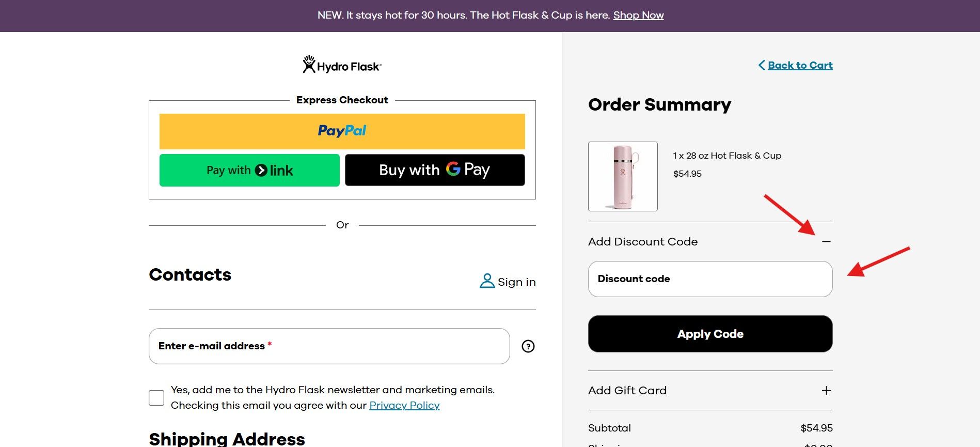Click the pink Hot Flask product thumbnail

pos(623,176)
